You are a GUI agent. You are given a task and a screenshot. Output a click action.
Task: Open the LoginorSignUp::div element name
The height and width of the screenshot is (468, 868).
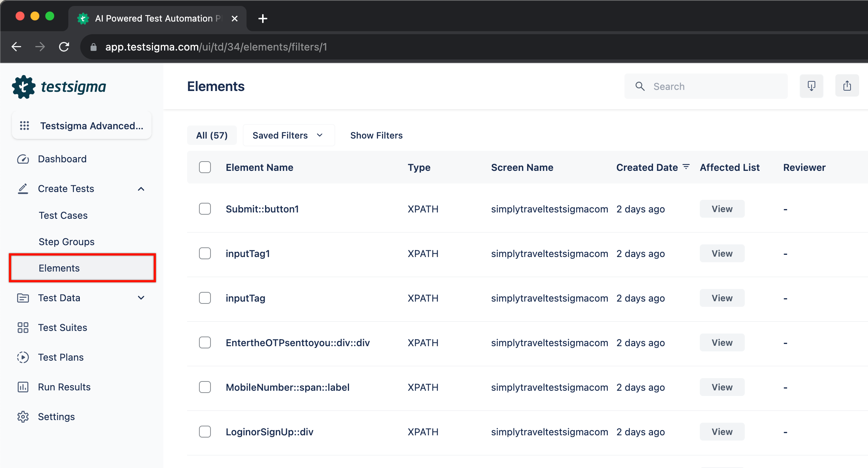pyautogui.click(x=270, y=432)
